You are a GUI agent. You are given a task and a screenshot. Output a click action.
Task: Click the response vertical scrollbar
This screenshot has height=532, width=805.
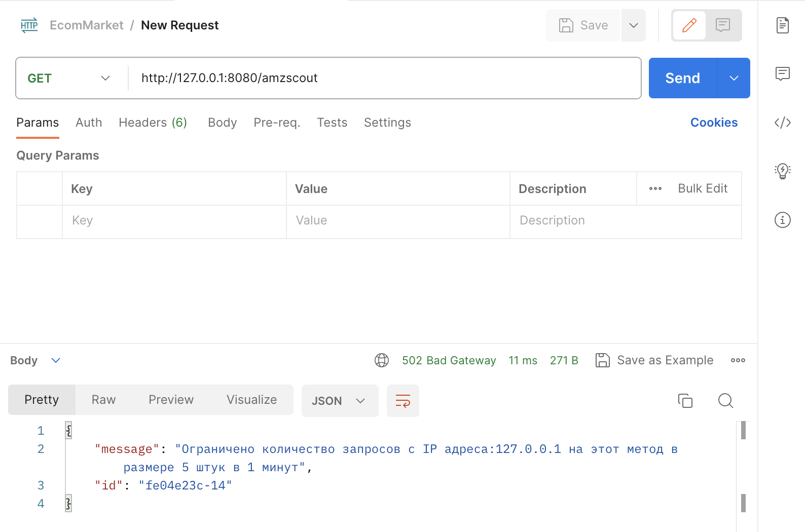(743, 467)
